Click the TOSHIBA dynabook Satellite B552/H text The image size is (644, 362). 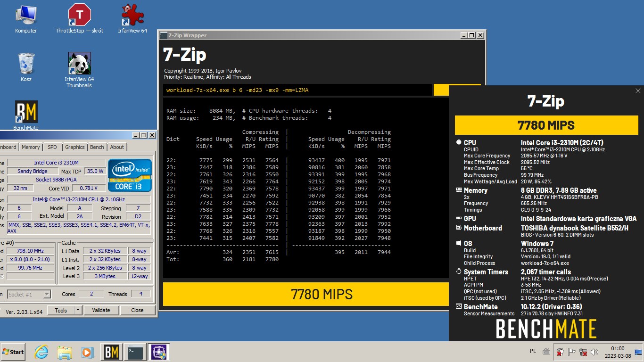tap(575, 228)
